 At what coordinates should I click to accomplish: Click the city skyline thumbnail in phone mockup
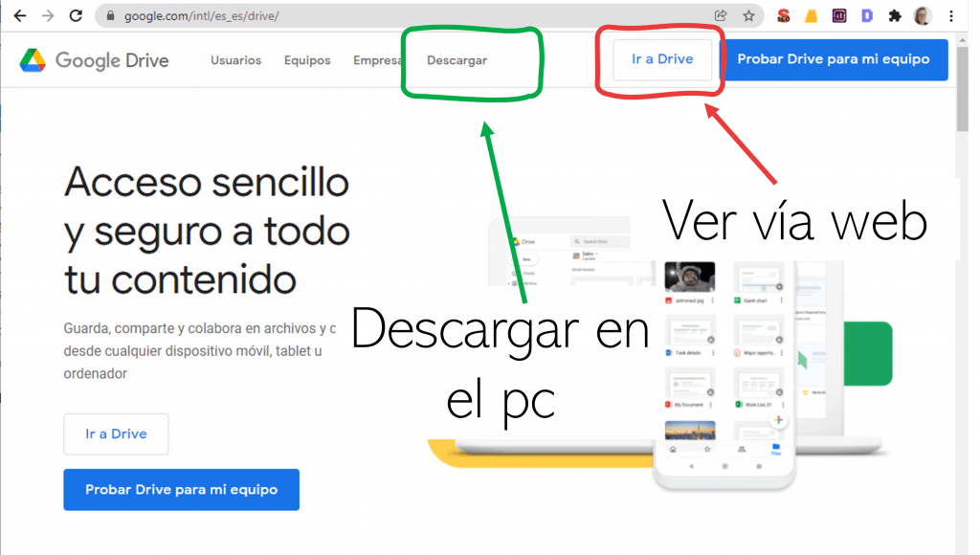point(690,430)
